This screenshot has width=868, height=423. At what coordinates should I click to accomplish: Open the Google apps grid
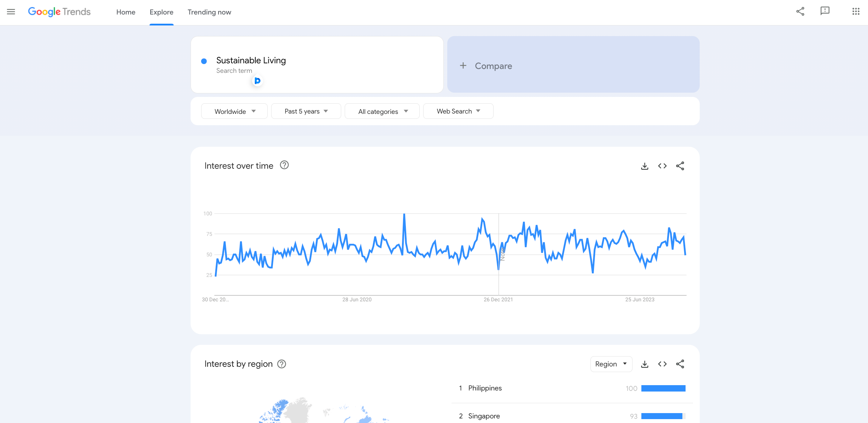(856, 12)
